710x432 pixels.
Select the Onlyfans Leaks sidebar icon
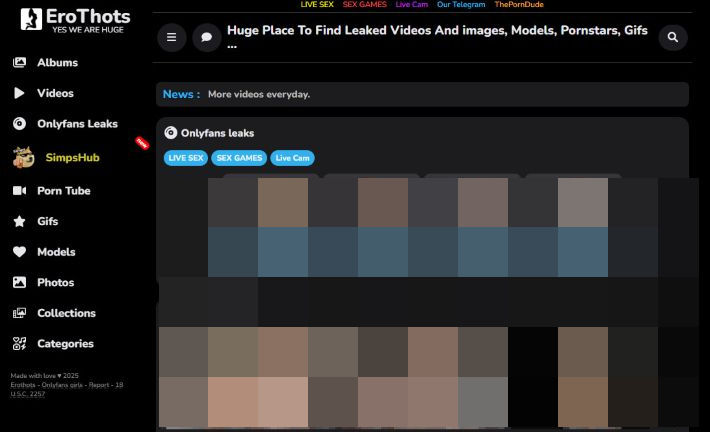[19, 124]
